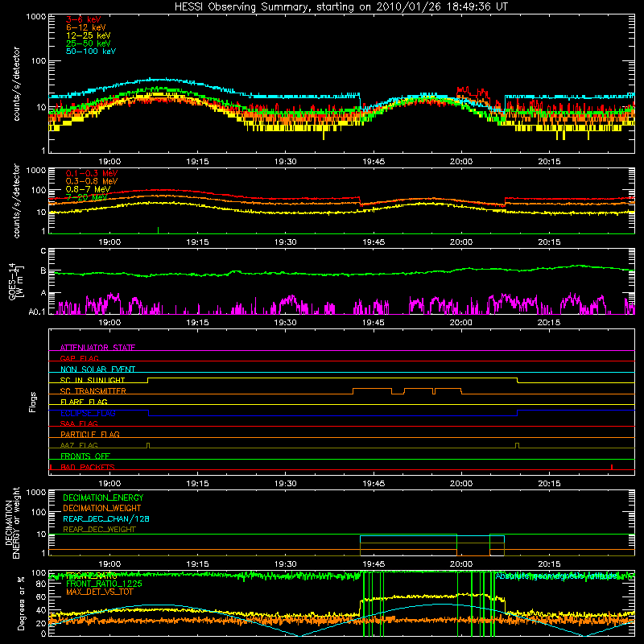The image size is (644, 644).
Task: Click the 0.3-0.8 MeV legend label
Action: click(x=92, y=182)
